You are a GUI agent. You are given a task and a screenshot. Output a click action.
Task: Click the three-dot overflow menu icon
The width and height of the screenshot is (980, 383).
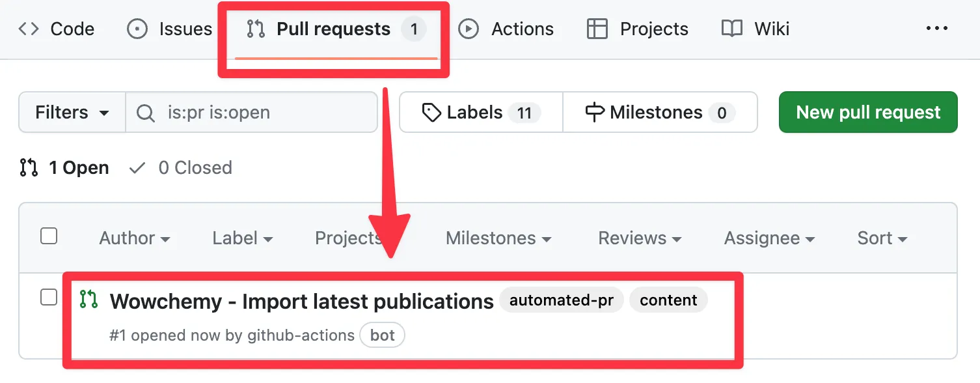[x=936, y=29]
